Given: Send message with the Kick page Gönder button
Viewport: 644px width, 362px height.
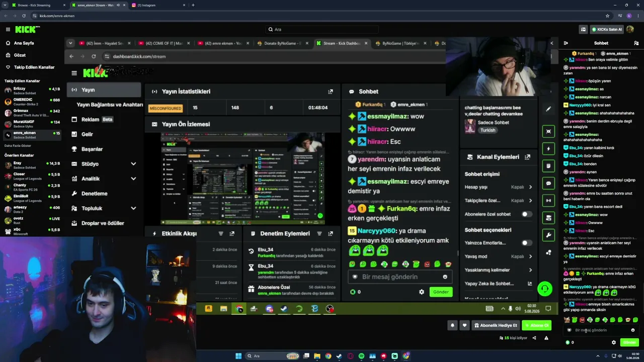Looking at the screenshot, I should (x=629, y=342).
